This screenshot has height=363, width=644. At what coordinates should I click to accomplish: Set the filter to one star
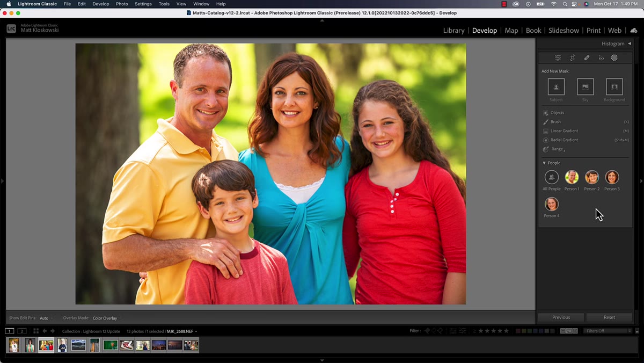click(481, 331)
